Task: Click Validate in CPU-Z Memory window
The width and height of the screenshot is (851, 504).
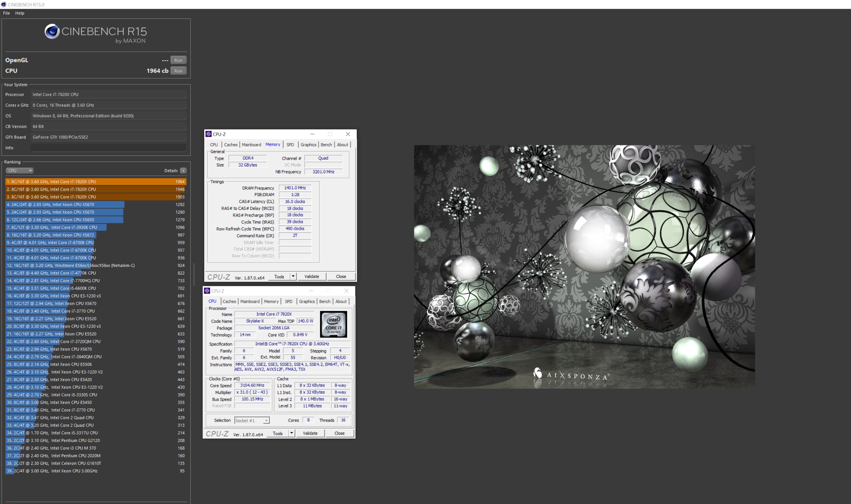Action: (312, 276)
